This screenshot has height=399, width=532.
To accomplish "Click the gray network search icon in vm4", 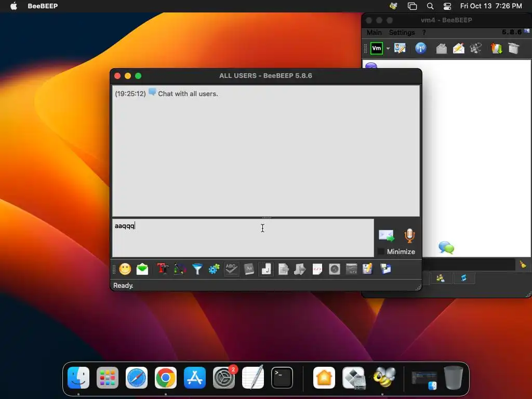I will tap(476, 48).
